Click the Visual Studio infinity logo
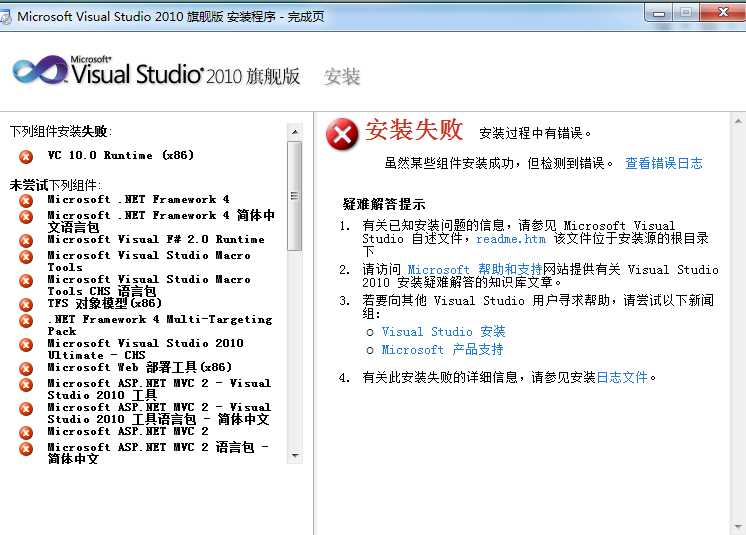The image size is (746, 535). (x=40, y=70)
